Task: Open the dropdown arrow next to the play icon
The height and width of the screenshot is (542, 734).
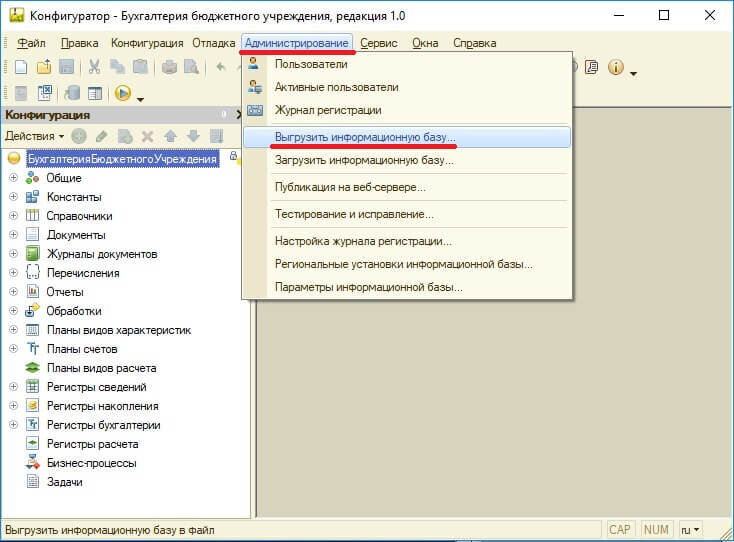Action: coord(140,99)
